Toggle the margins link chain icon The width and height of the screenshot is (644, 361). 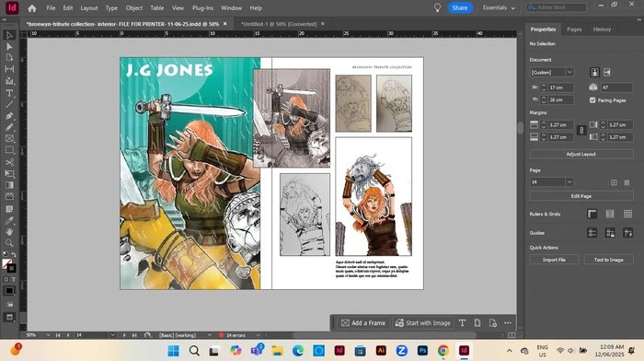point(581,131)
